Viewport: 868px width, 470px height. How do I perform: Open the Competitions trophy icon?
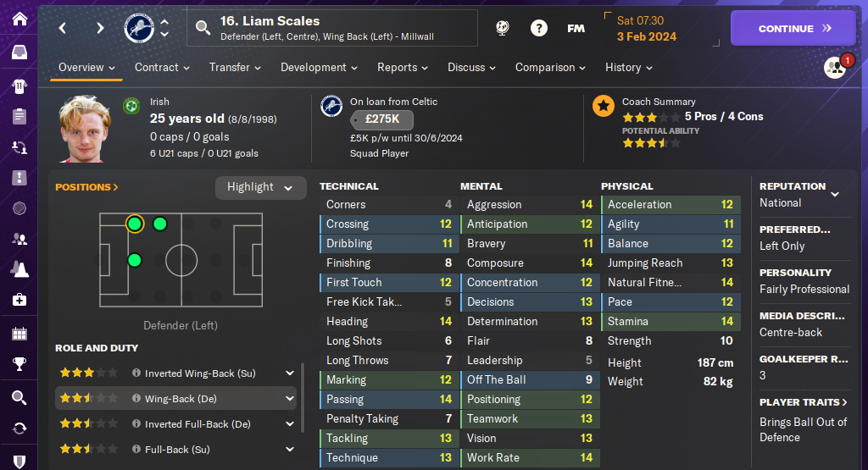pyautogui.click(x=19, y=365)
